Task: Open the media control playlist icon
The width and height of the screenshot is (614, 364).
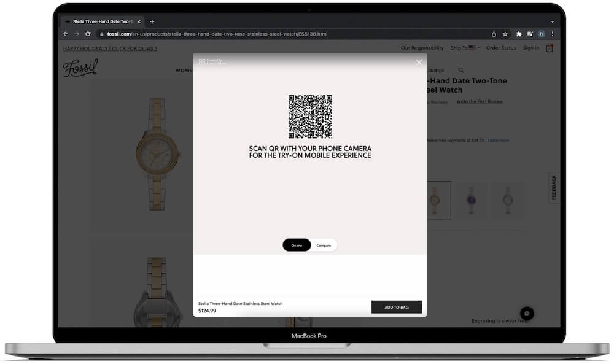Action: pyautogui.click(x=530, y=34)
